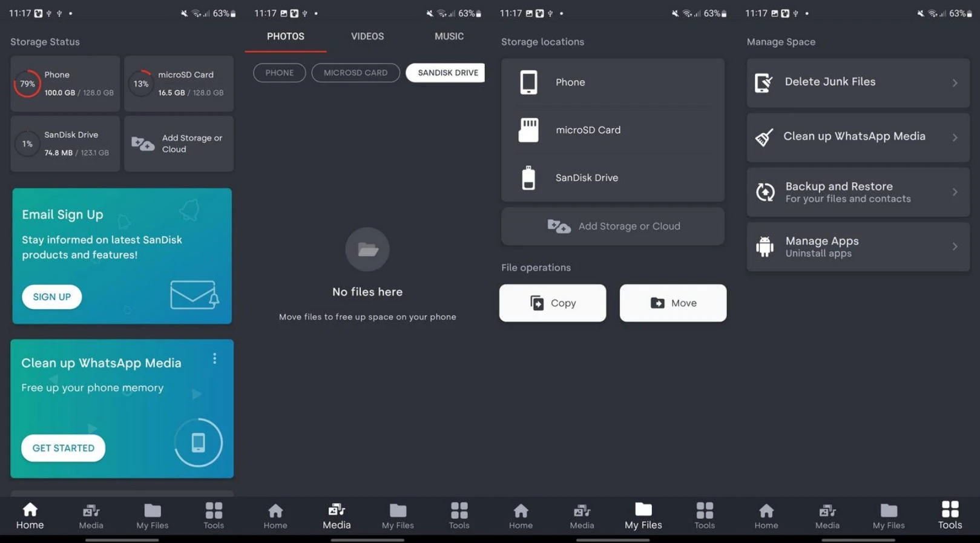Tap Home in first screen's bottom bar
Viewport: 980px width, 543px height.
(x=30, y=516)
